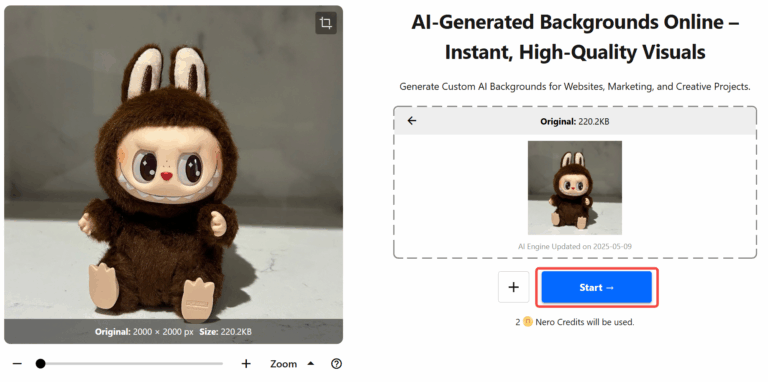Click the 'Nero Credits will be used' text

pyautogui.click(x=585, y=322)
